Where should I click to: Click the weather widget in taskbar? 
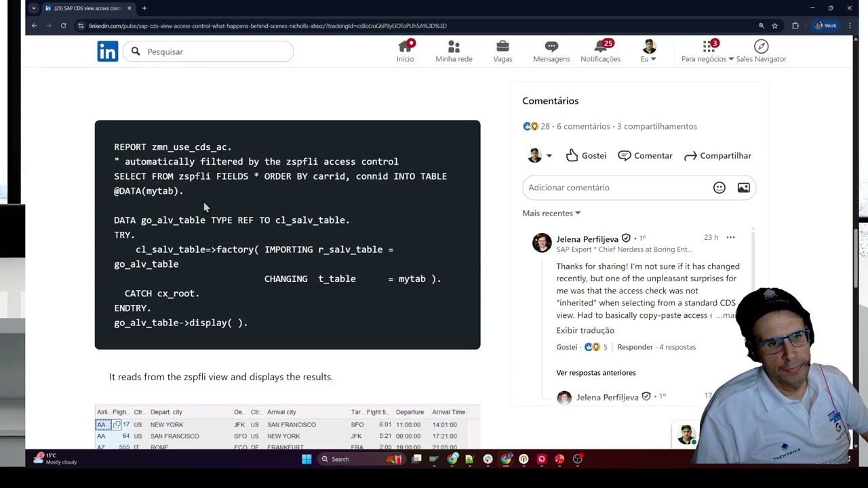56,459
